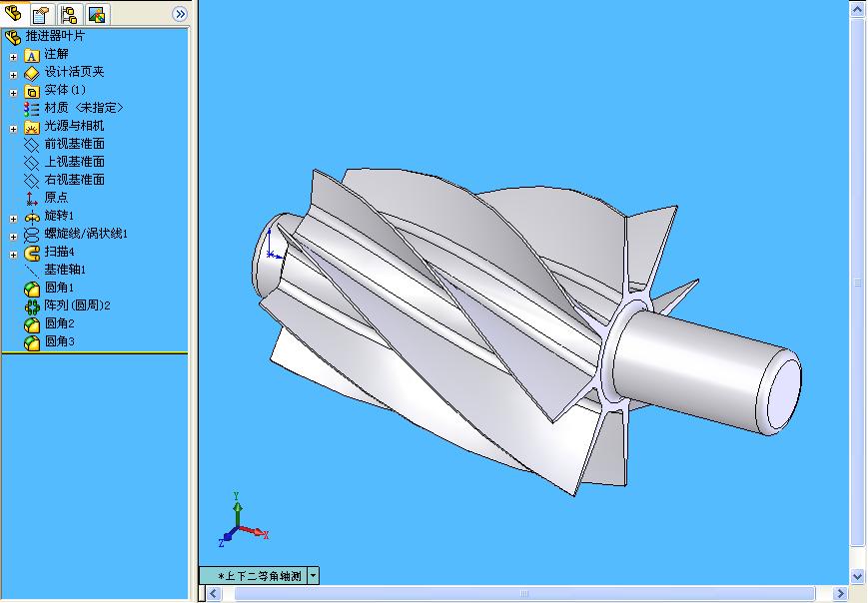Click the horizontal scrollbar thumb
This screenshot has height=603, width=868.
coord(524,594)
